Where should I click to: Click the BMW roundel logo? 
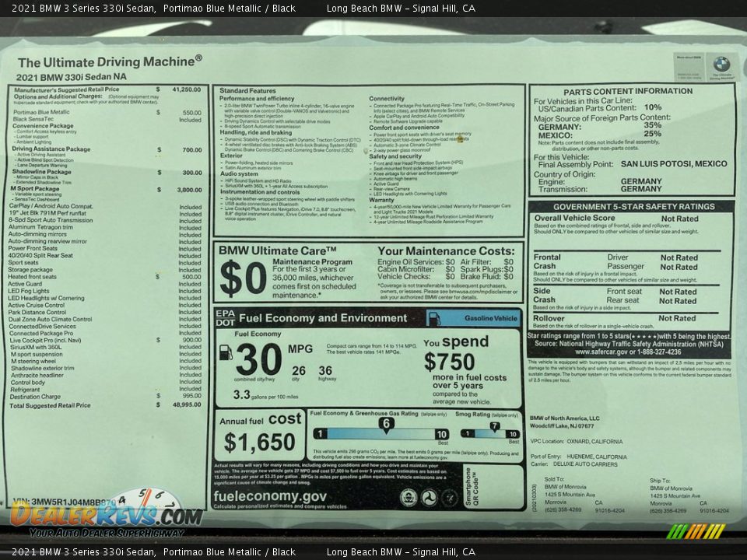[721, 64]
